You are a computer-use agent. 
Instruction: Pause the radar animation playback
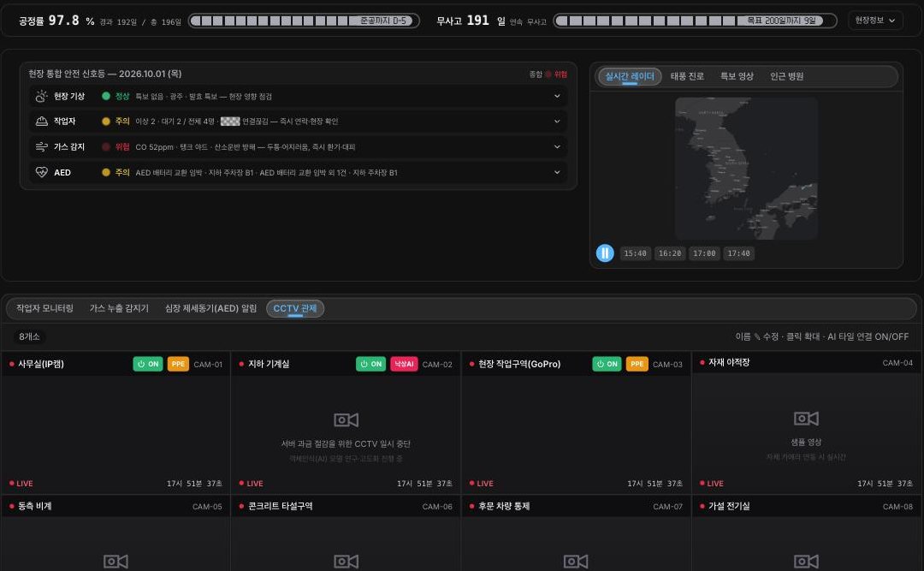[605, 253]
